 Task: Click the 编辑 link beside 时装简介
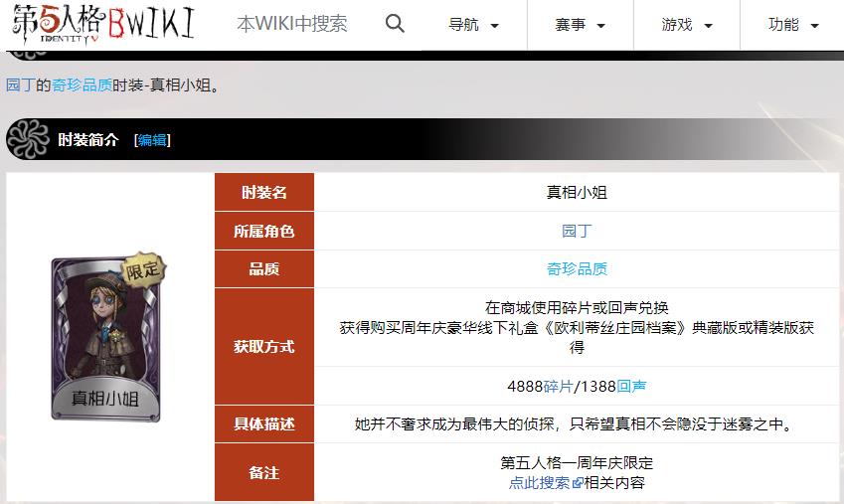click(152, 140)
